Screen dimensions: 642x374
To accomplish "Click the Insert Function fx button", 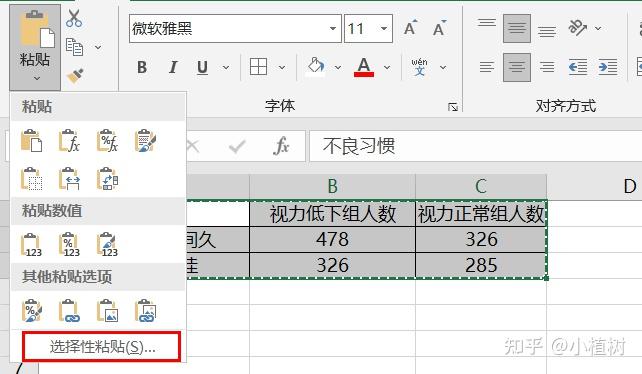I will [x=281, y=146].
